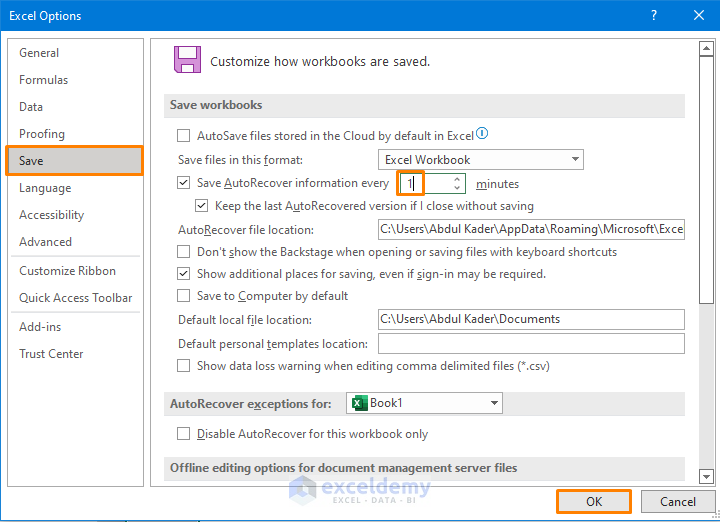The image size is (720, 522).
Task: Toggle Save AutoRecover information checkbox
Action: point(183,183)
